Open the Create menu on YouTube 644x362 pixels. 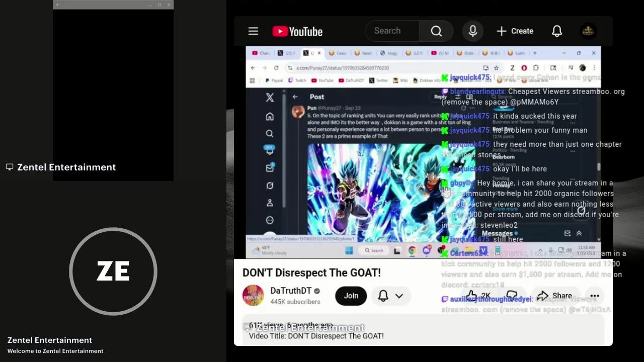[515, 31]
